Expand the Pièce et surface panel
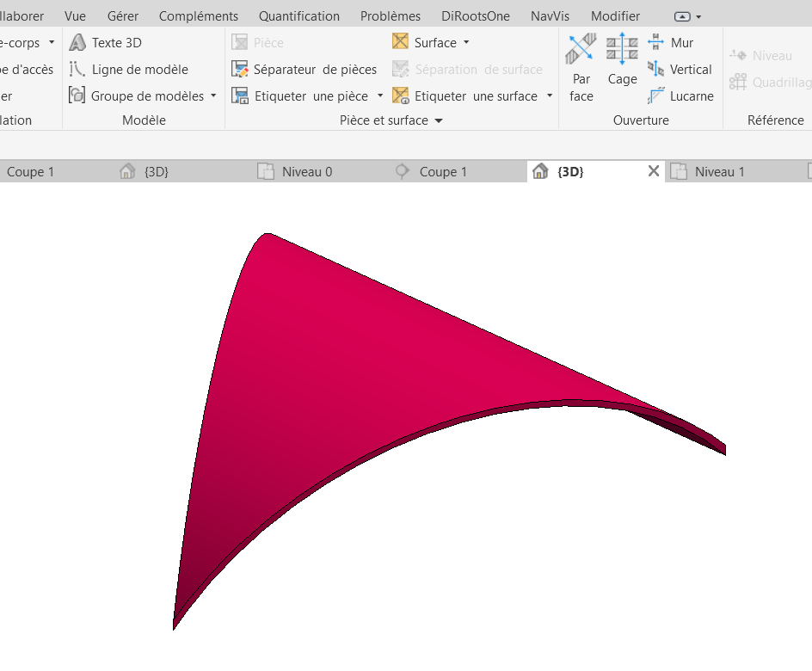This screenshot has width=812, height=671. click(438, 121)
